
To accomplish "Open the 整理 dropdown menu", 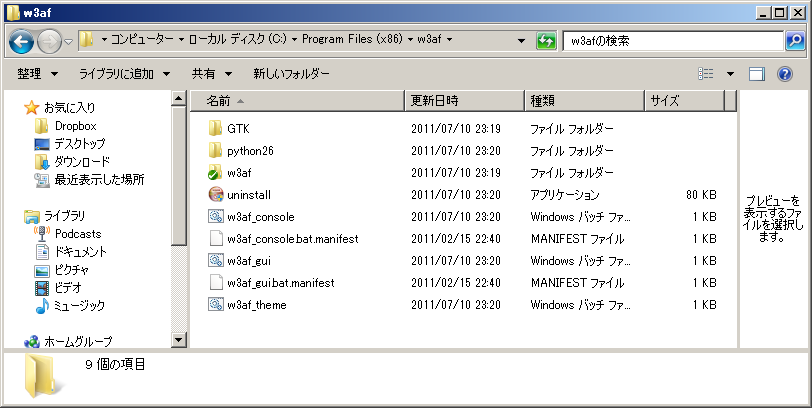I will 37,74.
